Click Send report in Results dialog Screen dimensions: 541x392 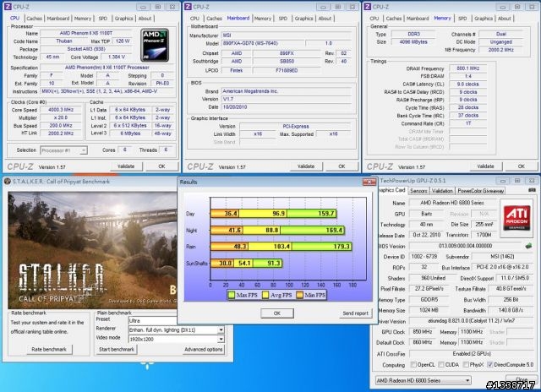tap(355, 313)
